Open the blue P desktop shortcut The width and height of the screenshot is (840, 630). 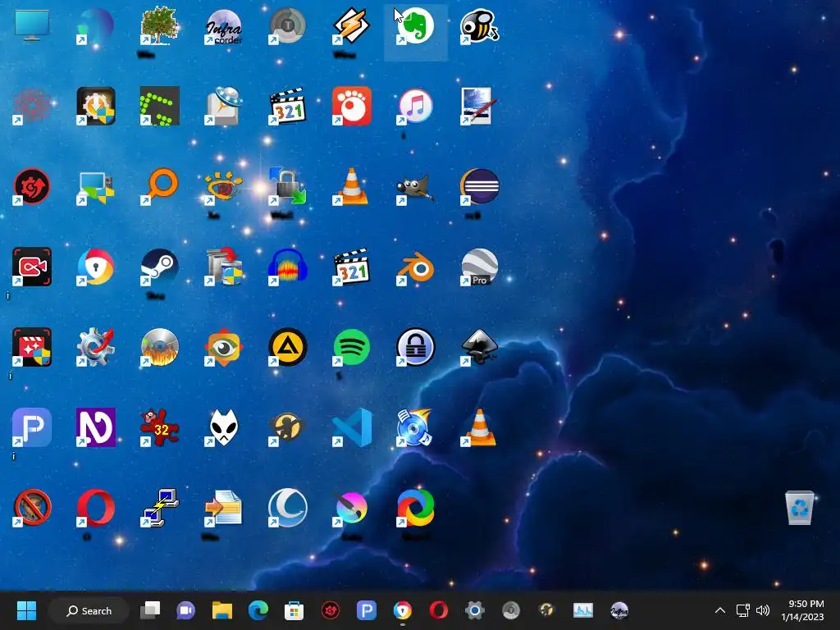click(32, 427)
